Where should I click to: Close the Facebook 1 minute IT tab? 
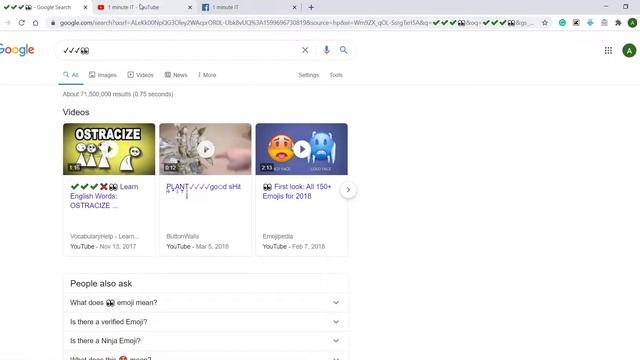pyautogui.click(x=294, y=7)
